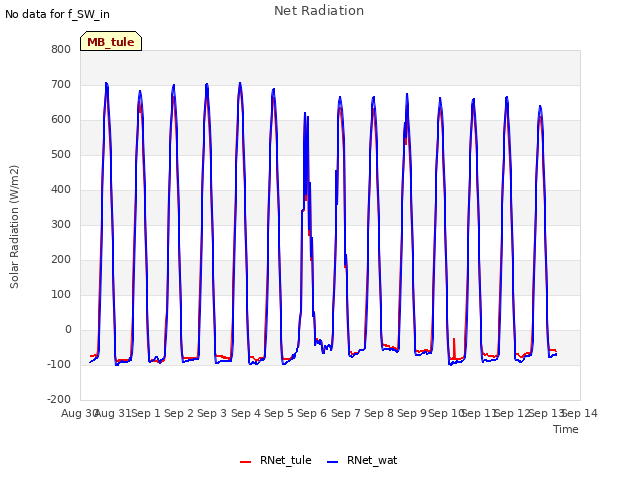640x480 pixels.
Task: Click the 400 y-axis tick label
Action: (61, 189)
